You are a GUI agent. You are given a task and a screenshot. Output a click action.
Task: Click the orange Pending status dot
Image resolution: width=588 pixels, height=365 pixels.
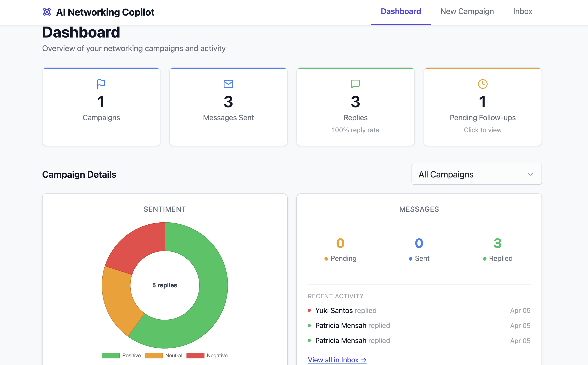(x=326, y=259)
